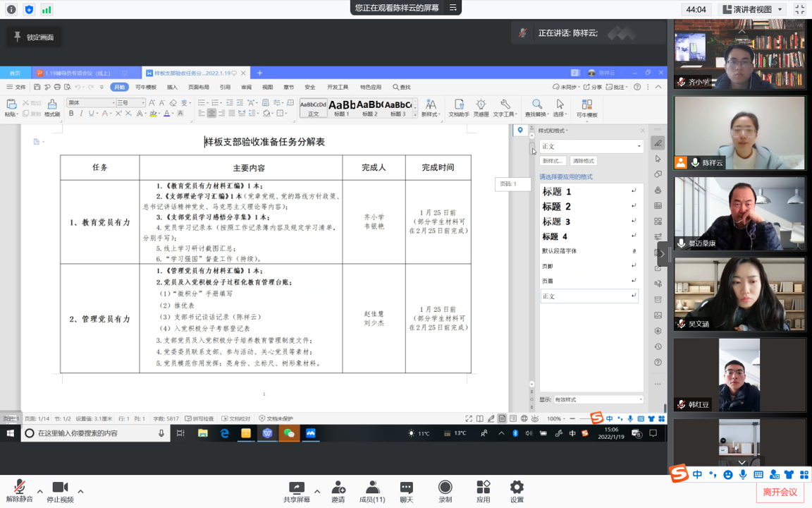Screen dimensions: 812x508
Task: Expand share options arrow beside 共享屏幕
Action: coord(317,491)
